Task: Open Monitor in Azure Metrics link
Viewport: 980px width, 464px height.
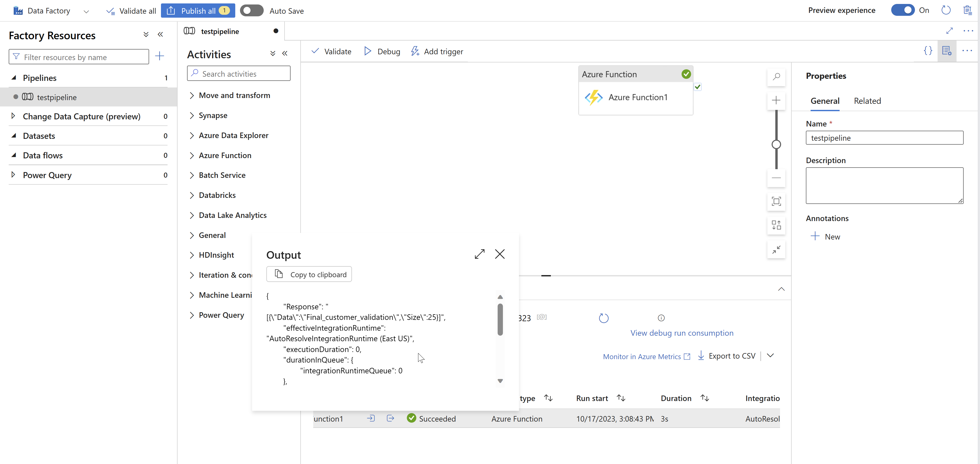Action: [646, 356]
